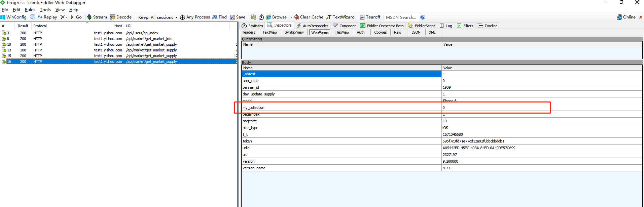
Task: Switch to the AutoResponder tab
Action: pyautogui.click(x=312, y=26)
